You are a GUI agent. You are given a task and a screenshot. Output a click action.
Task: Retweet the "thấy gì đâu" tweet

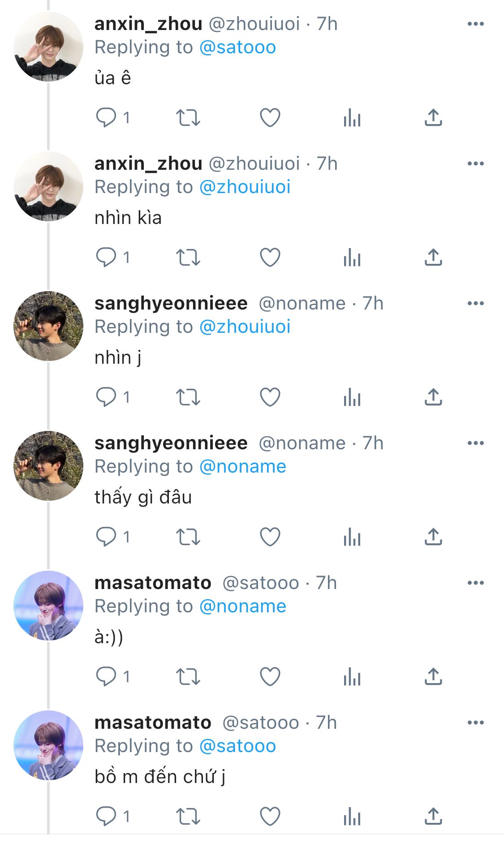(x=188, y=537)
